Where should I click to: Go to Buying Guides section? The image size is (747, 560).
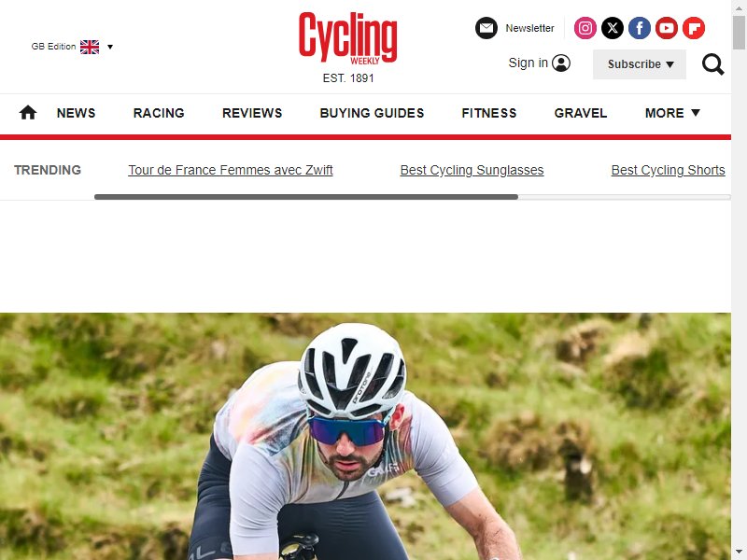[x=372, y=113]
